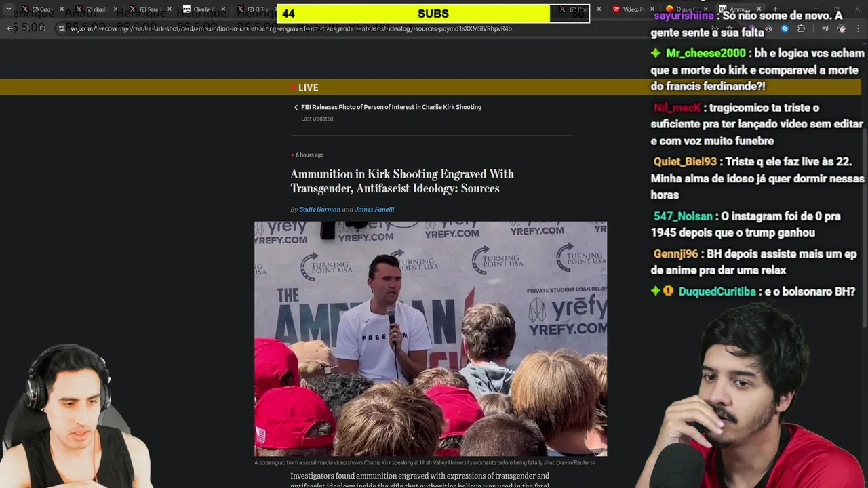Click chat username '547_Nolsan'
This screenshot has height=488, width=868.
click(x=683, y=216)
